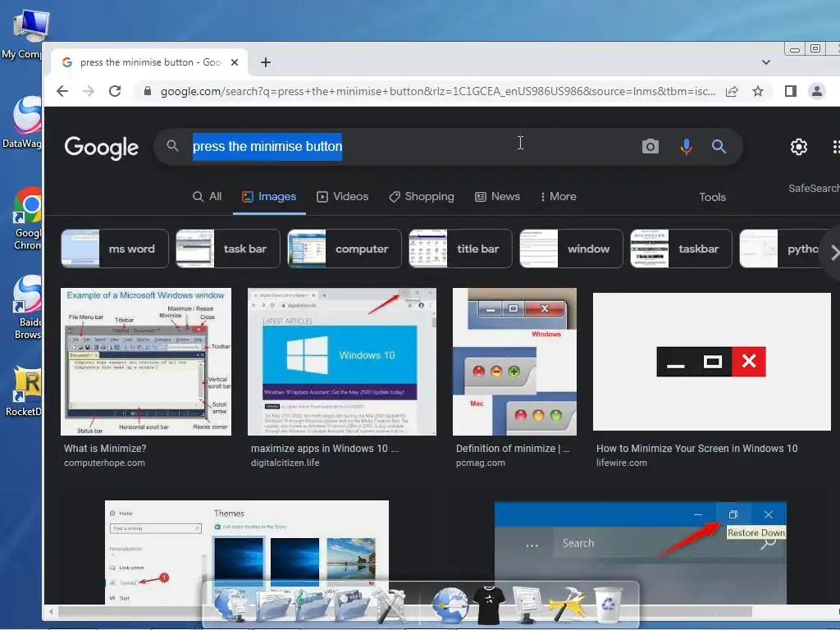Visit lifewire.com source link
840x630 pixels.
tap(622, 463)
